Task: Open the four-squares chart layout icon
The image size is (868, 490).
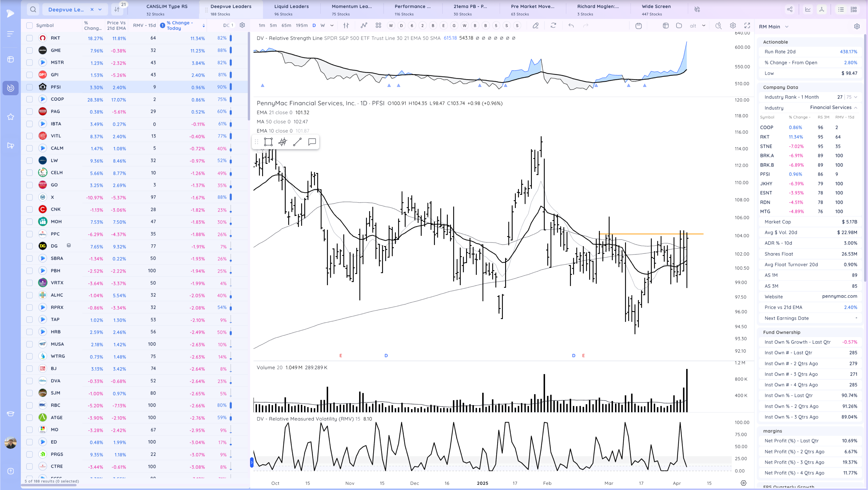Action: [x=378, y=25]
